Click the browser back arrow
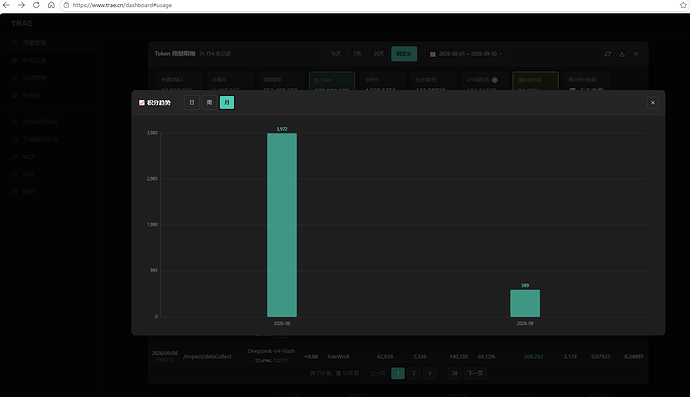Image resolution: width=690 pixels, height=397 pixels. coord(6,5)
